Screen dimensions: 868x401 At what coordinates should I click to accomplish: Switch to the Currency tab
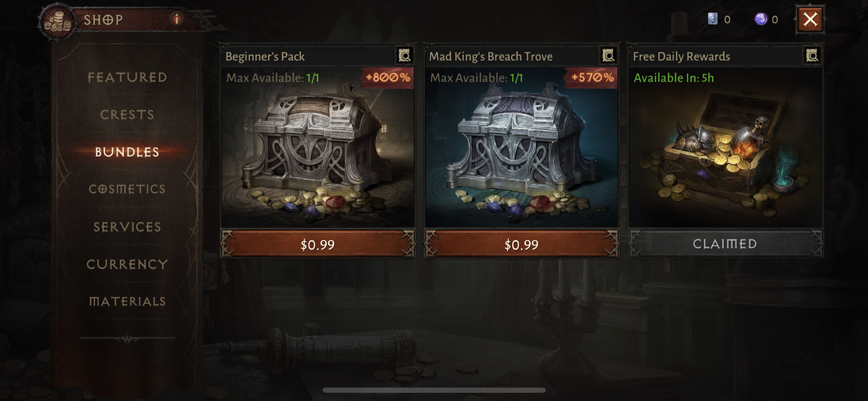tap(127, 264)
